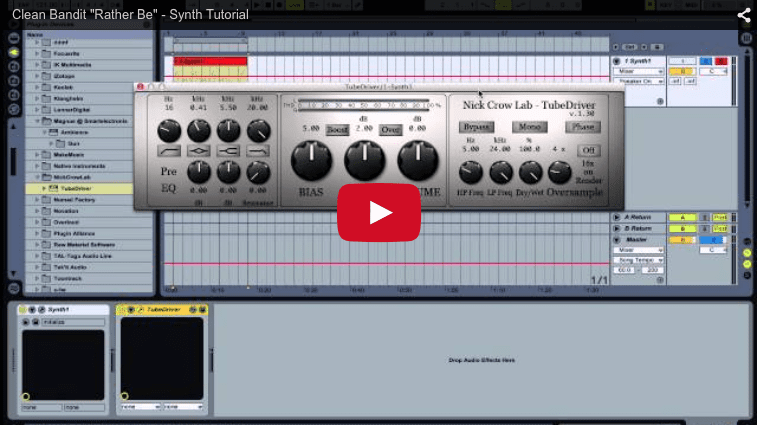Click the Dry/wet knob
The image size is (757, 425).
[530, 172]
